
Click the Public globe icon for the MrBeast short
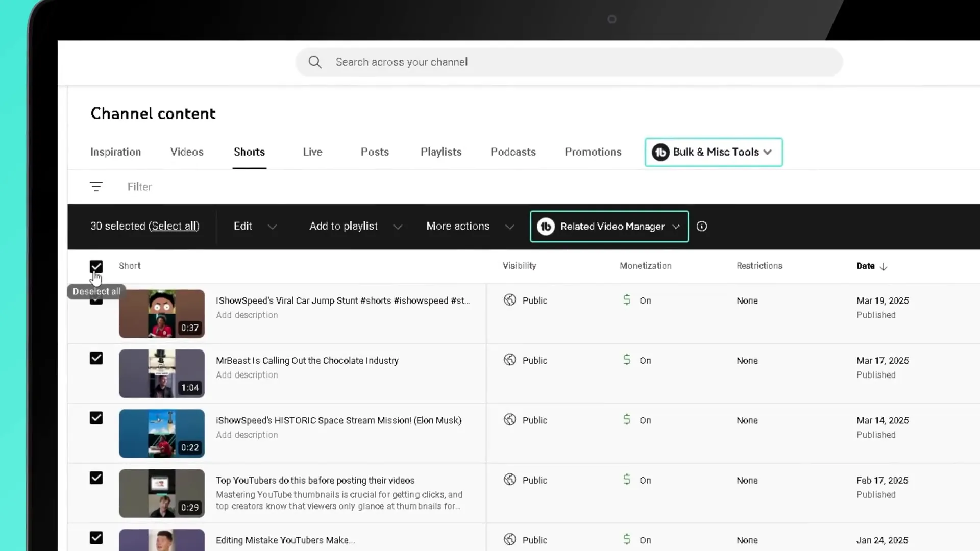click(x=510, y=360)
